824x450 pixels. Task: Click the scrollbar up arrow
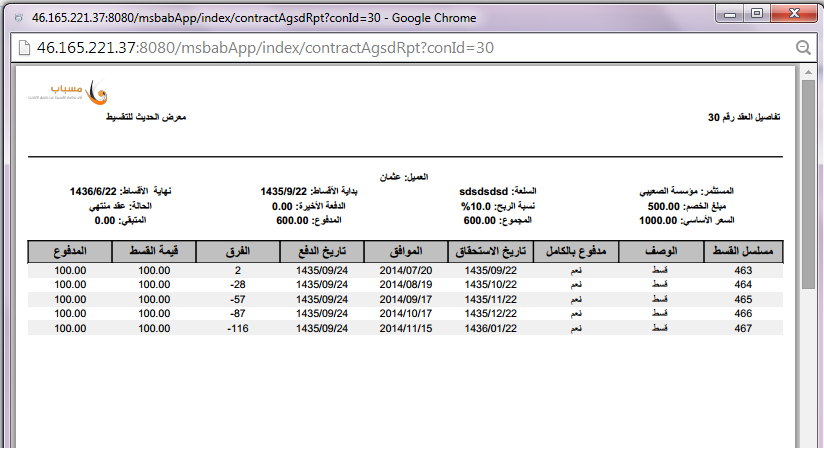pos(808,72)
